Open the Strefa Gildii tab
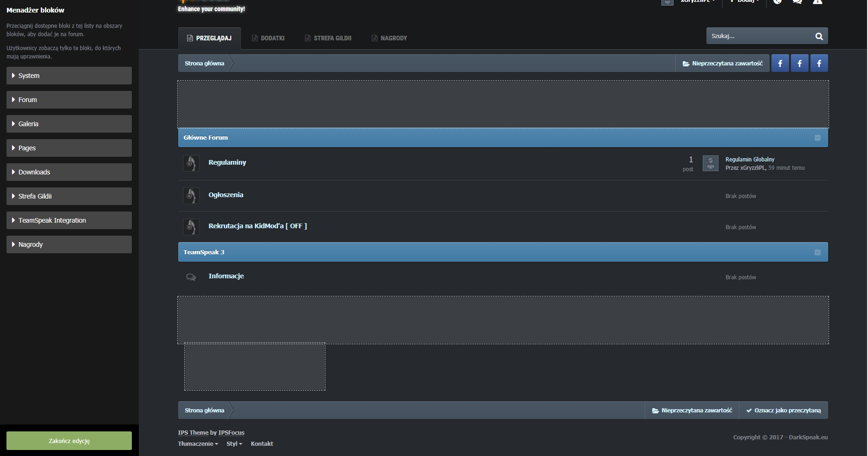 328,38
